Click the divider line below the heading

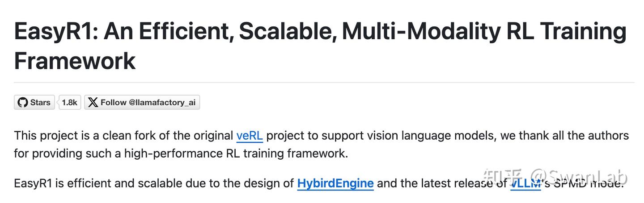(324, 83)
